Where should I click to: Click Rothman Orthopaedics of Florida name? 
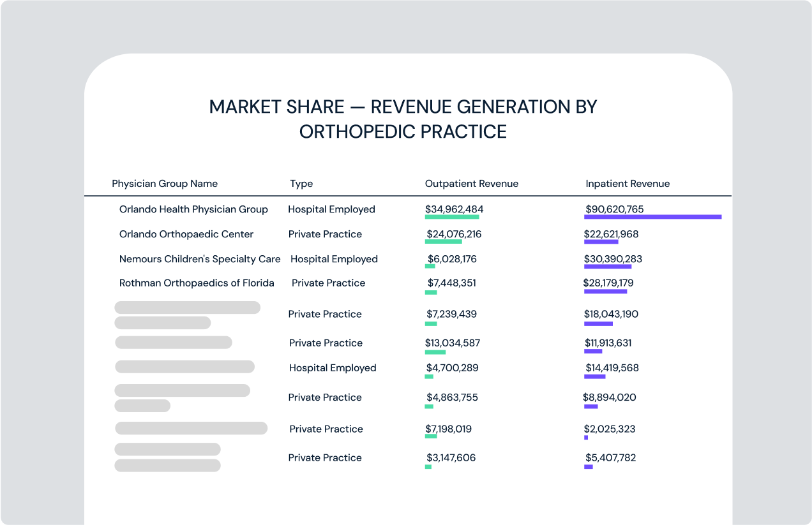(197, 283)
